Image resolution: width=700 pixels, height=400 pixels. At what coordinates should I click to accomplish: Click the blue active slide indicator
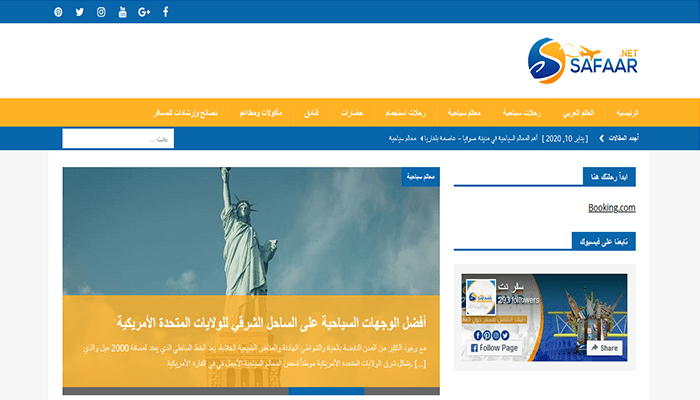(326, 391)
